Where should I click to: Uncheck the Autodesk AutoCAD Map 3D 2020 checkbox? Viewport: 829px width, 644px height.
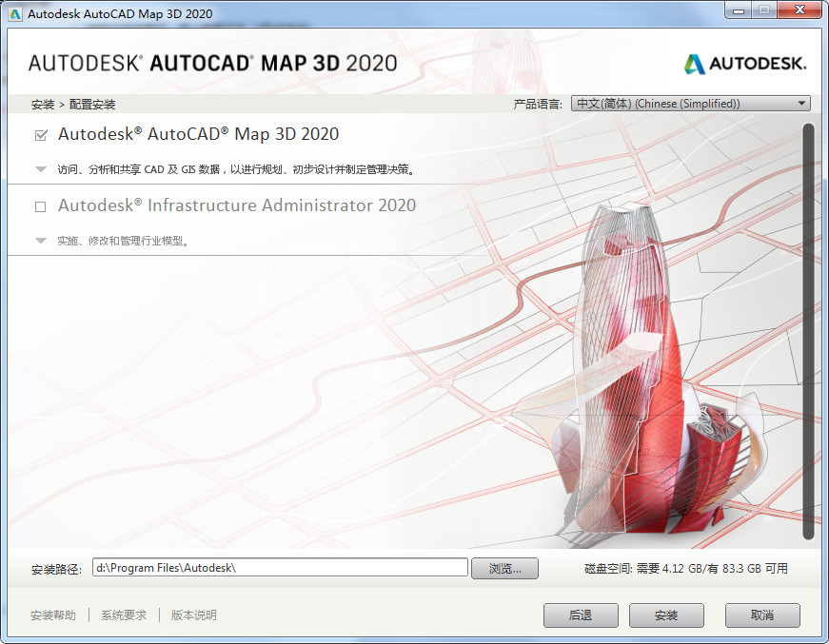[41, 135]
